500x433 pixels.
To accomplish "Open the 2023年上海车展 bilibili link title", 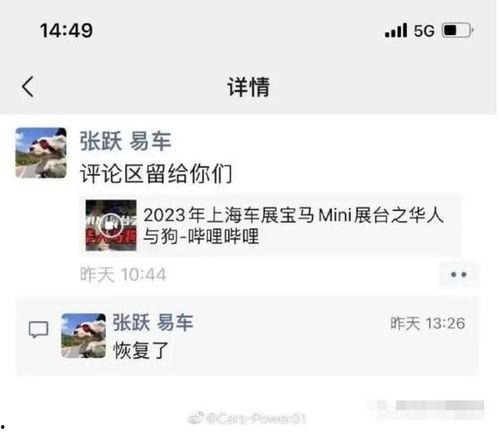I will pos(293,225).
